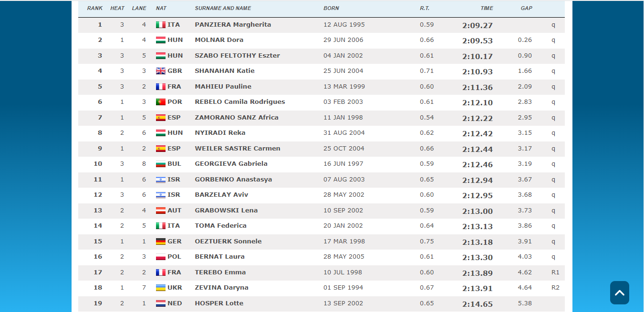Click the Austria flag icon
Viewport: 644px width, 312px height.
[161, 211]
